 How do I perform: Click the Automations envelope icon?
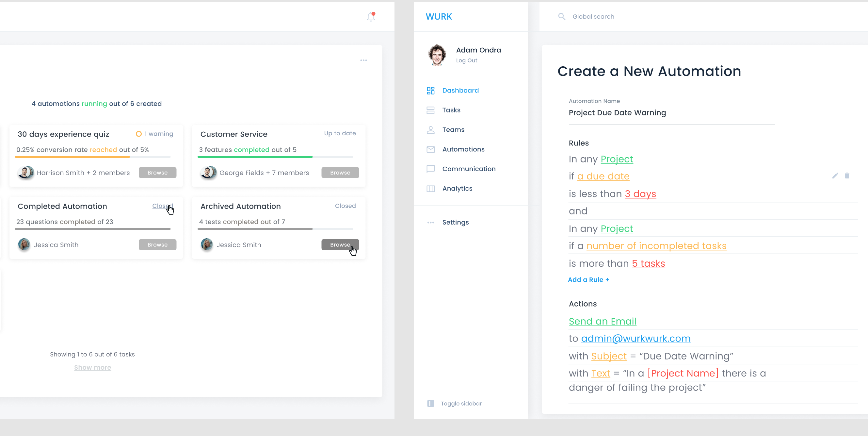pyautogui.click(x=430, y=149)
